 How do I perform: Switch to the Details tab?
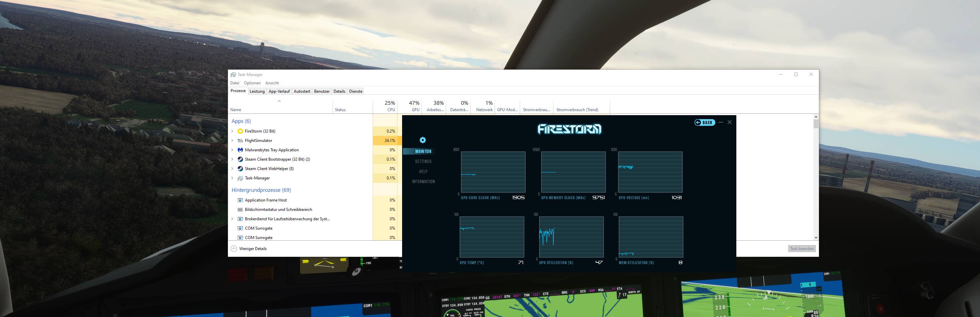(x=339, y=91)
